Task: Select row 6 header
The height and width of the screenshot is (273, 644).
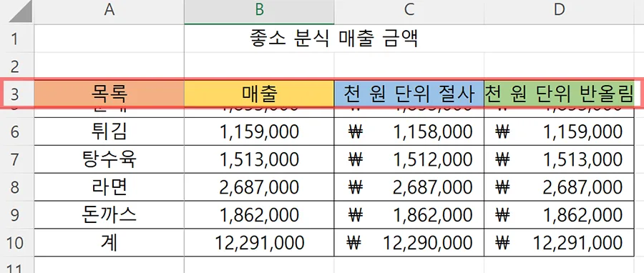Action: [x=16, y=131]
